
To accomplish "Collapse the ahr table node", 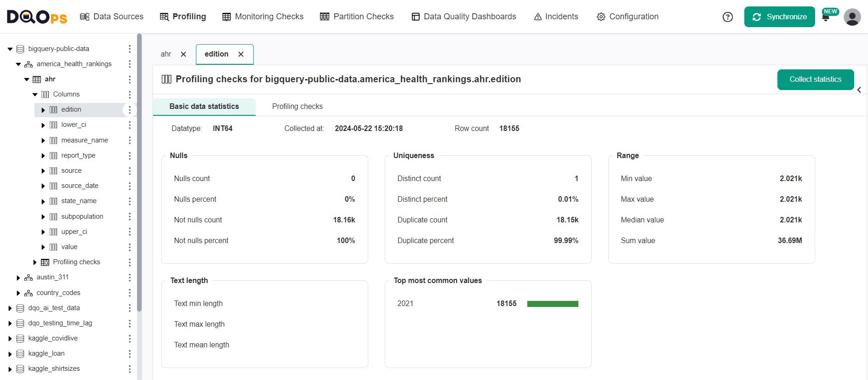I will [x=27, y=79].
